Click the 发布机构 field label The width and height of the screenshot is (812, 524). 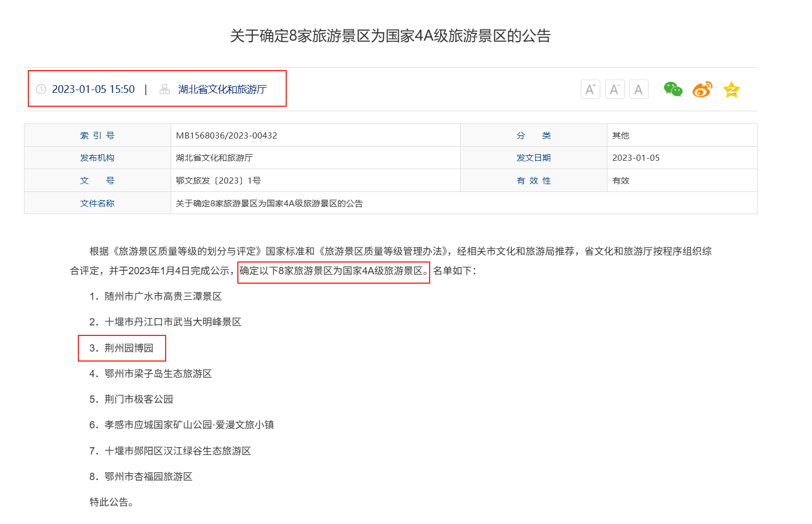[x=98, y=157]
